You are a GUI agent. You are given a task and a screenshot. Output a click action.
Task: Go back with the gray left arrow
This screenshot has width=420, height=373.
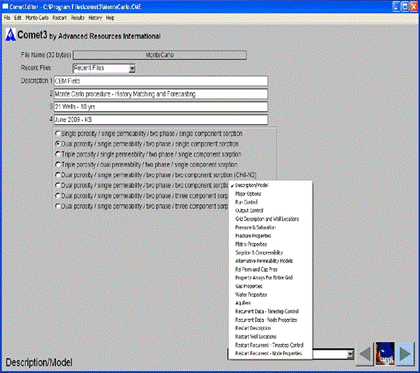click(365, 354)
